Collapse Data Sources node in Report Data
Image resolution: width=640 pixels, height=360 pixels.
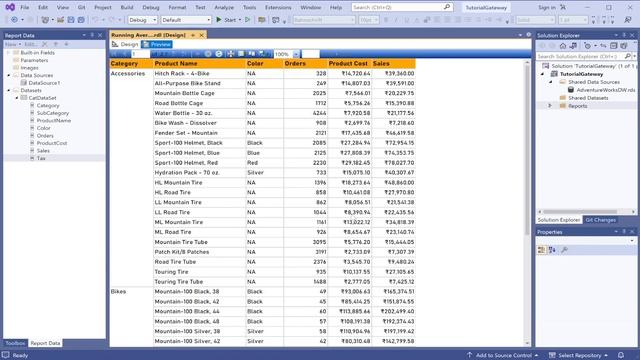[x=9, y=76]
